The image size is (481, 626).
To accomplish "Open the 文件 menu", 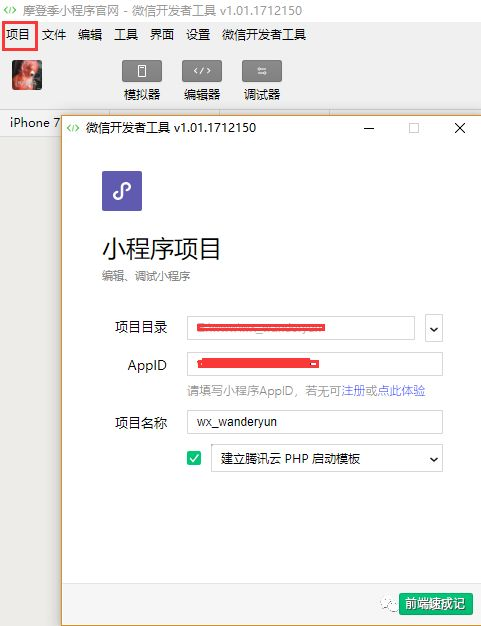I will (x=54, y=35).
